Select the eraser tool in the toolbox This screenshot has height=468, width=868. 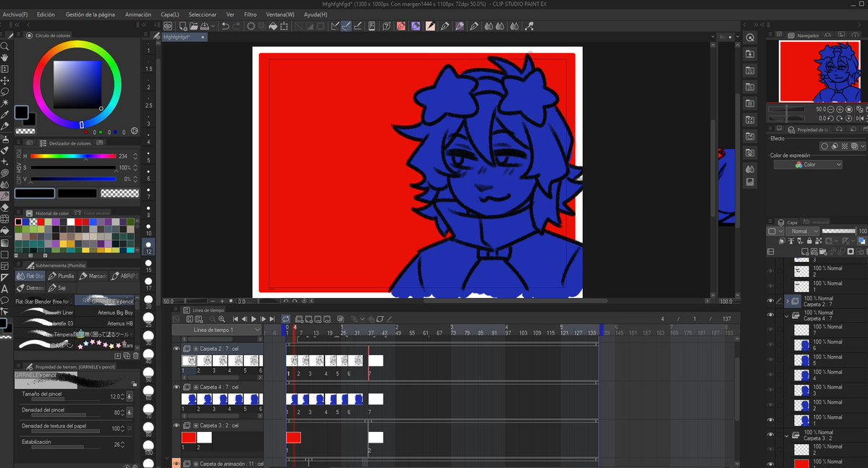pos(4,207)
